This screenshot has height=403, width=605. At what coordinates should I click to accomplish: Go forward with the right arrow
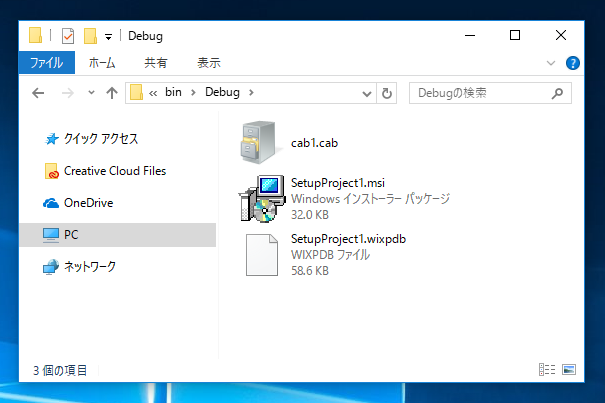click(x=68, y=93)
